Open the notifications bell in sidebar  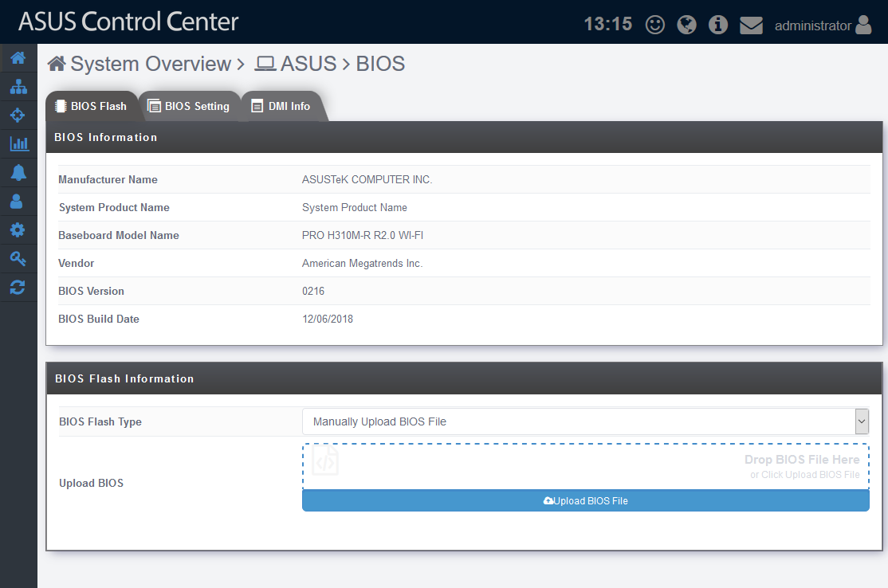pyautogui.click(x=18, y=173)
